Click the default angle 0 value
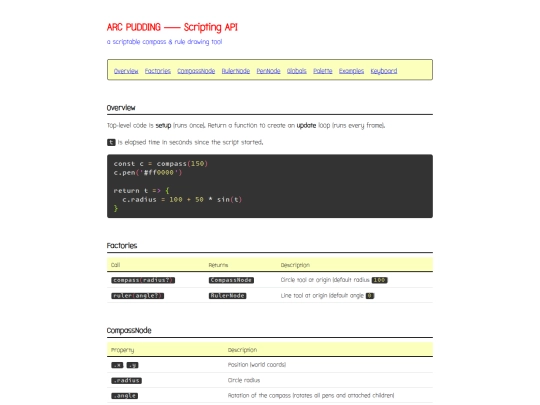 click(x=370, y=295)
